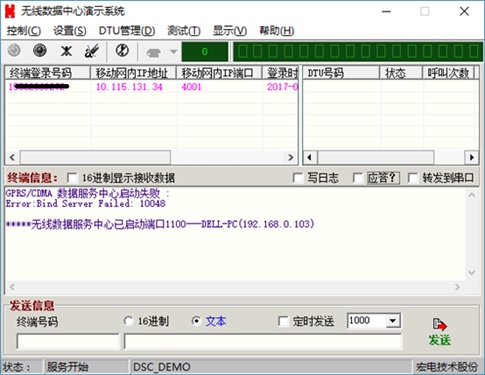Close the 无线数据中心演示系统 window

(x=464, y=12)
